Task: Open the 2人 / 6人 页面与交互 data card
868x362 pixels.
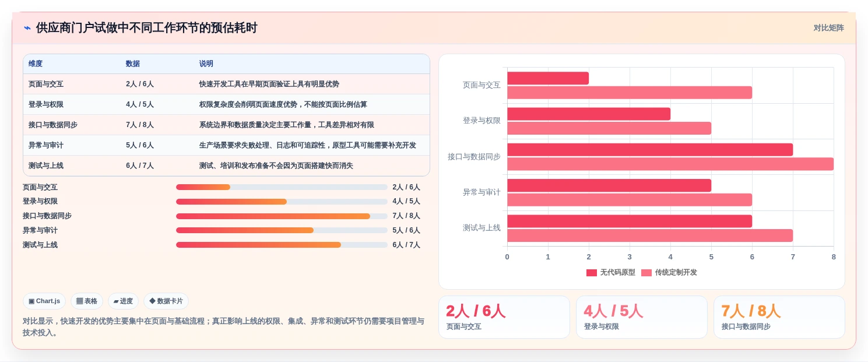Action: point(504,317)
